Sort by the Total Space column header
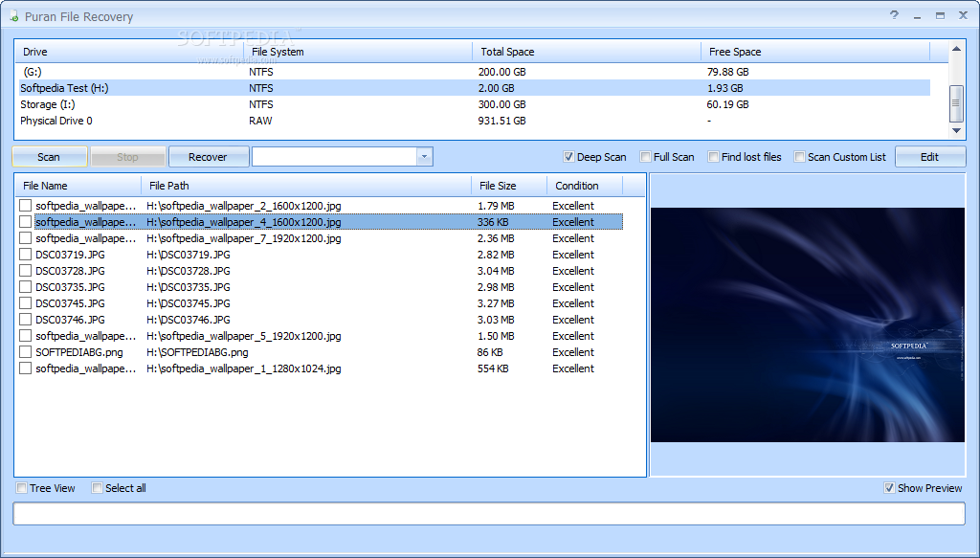The width and height of the screenshot is (980, 558). [587, 52]
